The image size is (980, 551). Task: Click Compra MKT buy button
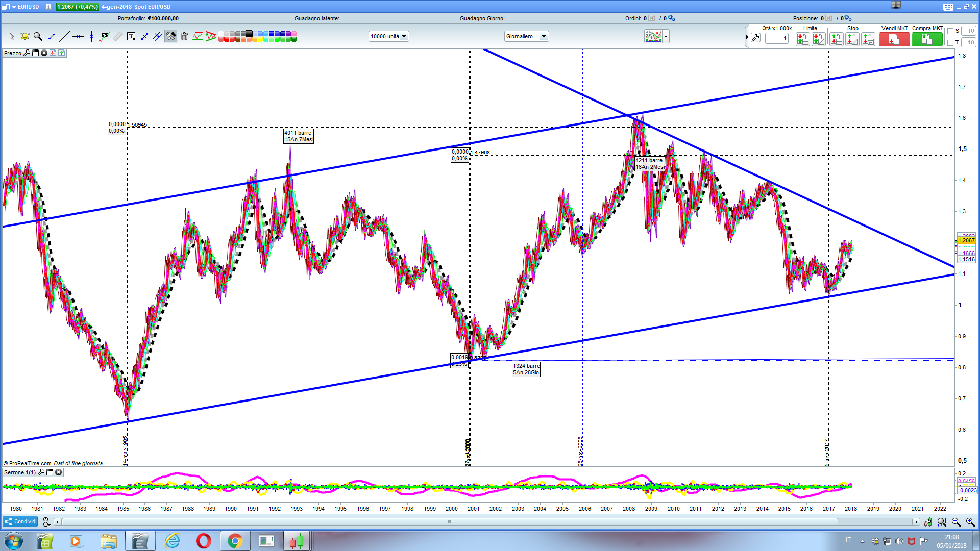coord(927,39)
